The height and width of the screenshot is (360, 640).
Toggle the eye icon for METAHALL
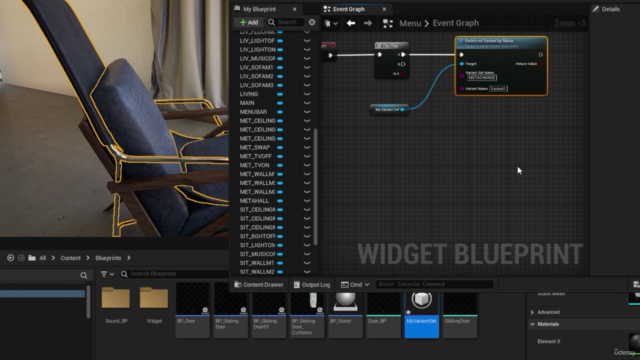tap(307, 200)
